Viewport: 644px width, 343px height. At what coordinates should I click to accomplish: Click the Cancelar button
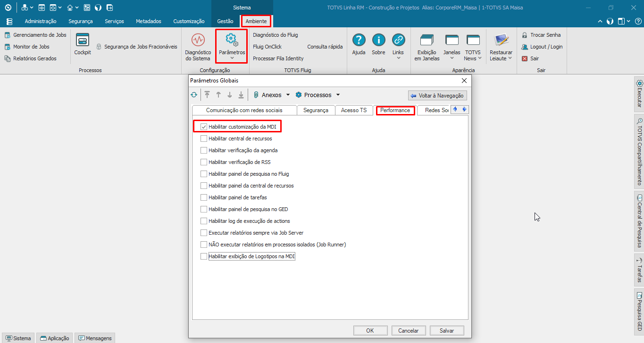pyautogui.click(x=409, y=330)
